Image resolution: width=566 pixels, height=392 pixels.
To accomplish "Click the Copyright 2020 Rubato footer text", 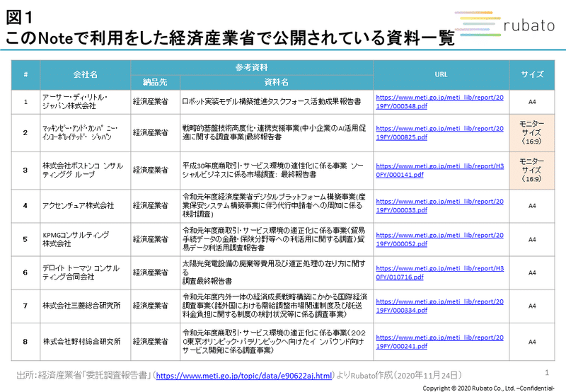I will [488, 388].
